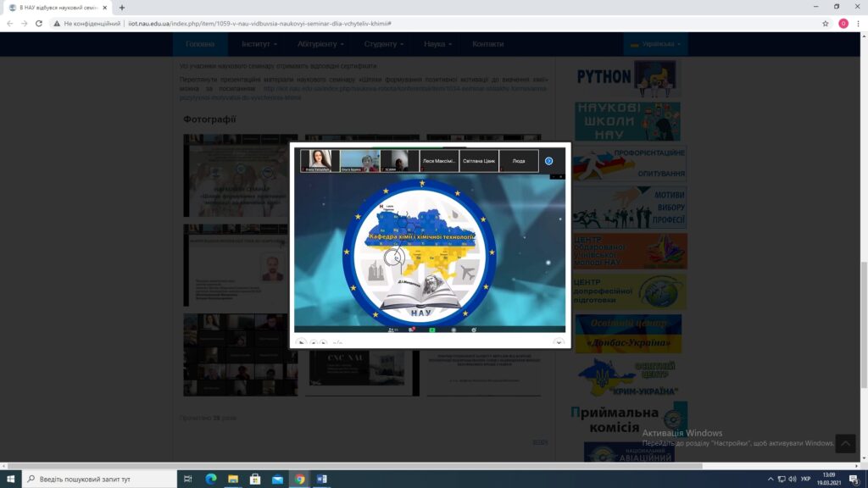The image size is (868, 488).
Task: Click the blue next-participants arrow in the photo
Action: coord(548,161)
